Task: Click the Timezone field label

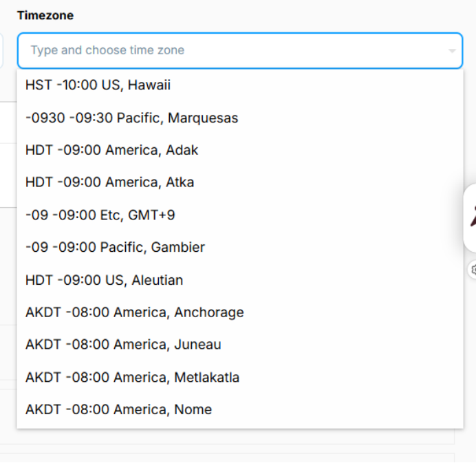Action: coord(45,15)
